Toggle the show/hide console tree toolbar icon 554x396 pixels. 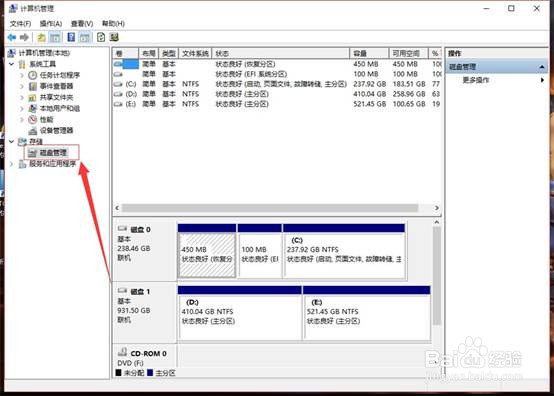pos(55,37)
